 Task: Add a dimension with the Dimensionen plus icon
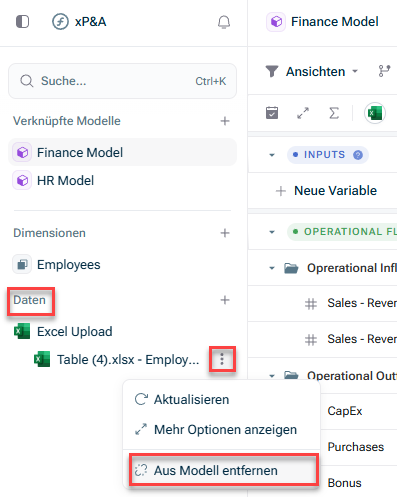[225, 233]
